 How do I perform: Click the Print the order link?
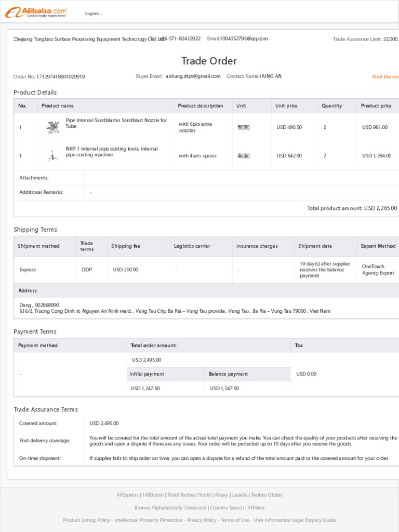point(385,77)
